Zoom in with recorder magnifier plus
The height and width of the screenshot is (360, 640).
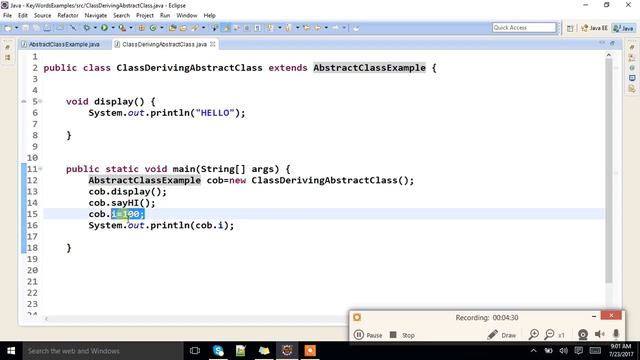[x=533, y=335]
